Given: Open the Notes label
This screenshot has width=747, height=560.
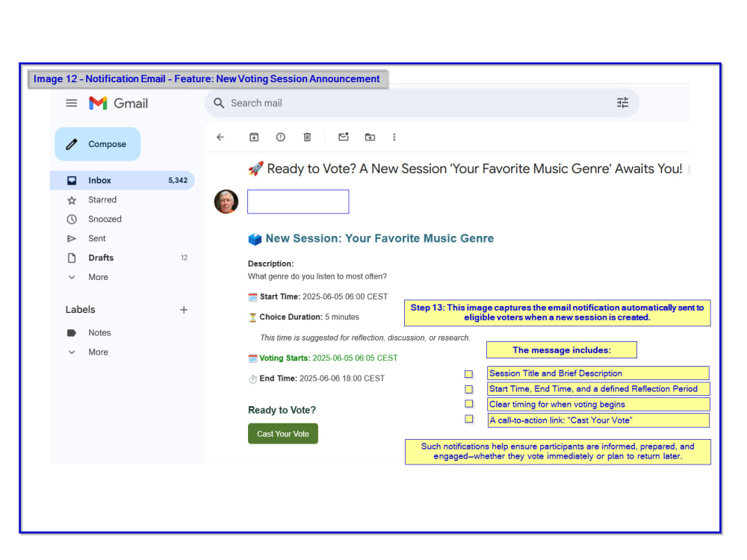Looking at the screenshot, I should (x=123, y=333).
